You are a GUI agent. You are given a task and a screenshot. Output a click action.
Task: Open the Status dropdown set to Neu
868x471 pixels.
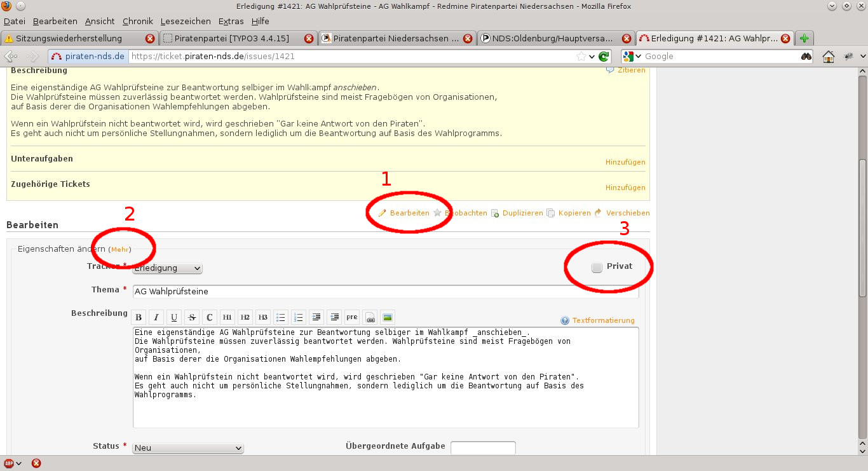coord(187,448)
